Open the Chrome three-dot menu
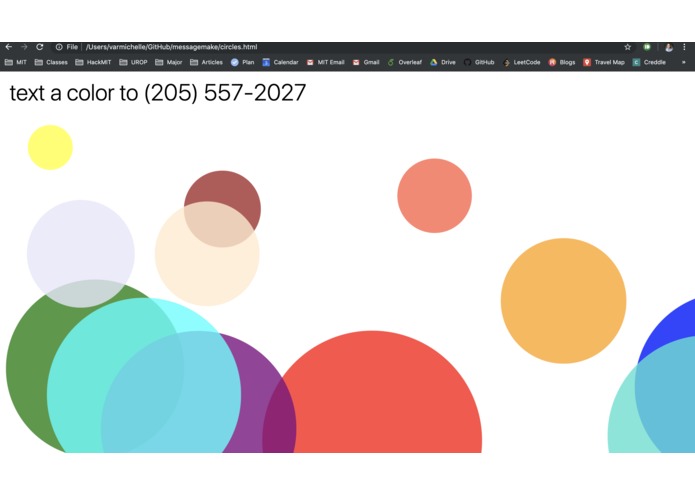This screenshot has width=695, height=494. pyautogui.click(x=684, y=47)
